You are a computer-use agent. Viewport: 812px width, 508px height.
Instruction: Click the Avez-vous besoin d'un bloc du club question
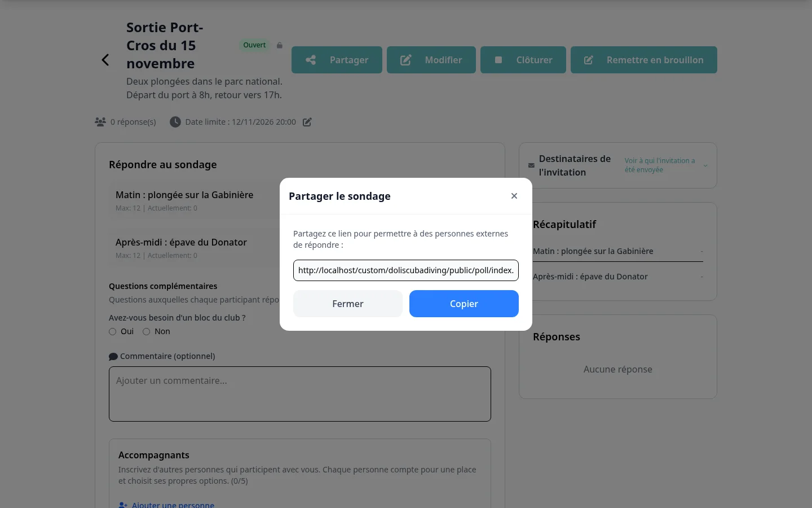click(177, 318)
